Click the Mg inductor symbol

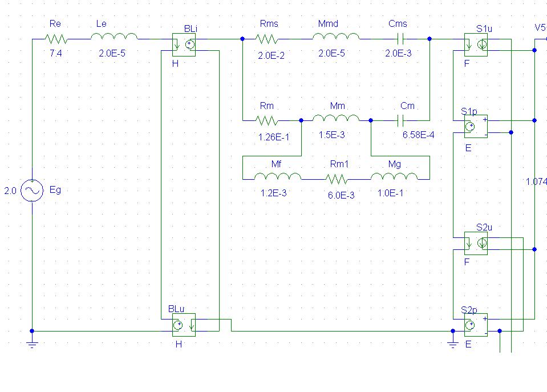tap(394, 177)
